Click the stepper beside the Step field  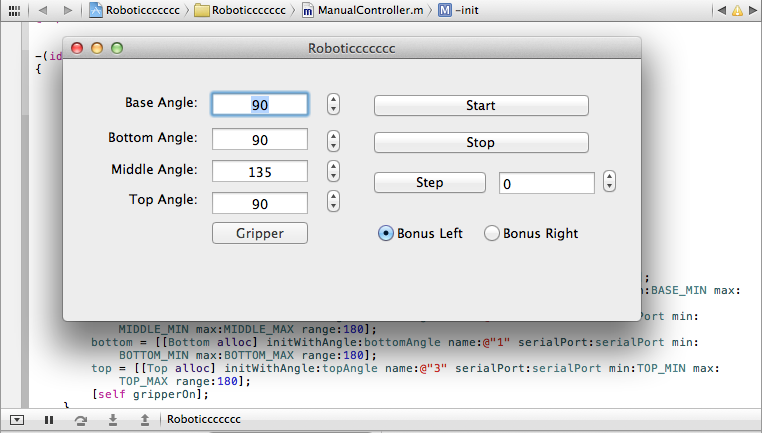(610, 182)
